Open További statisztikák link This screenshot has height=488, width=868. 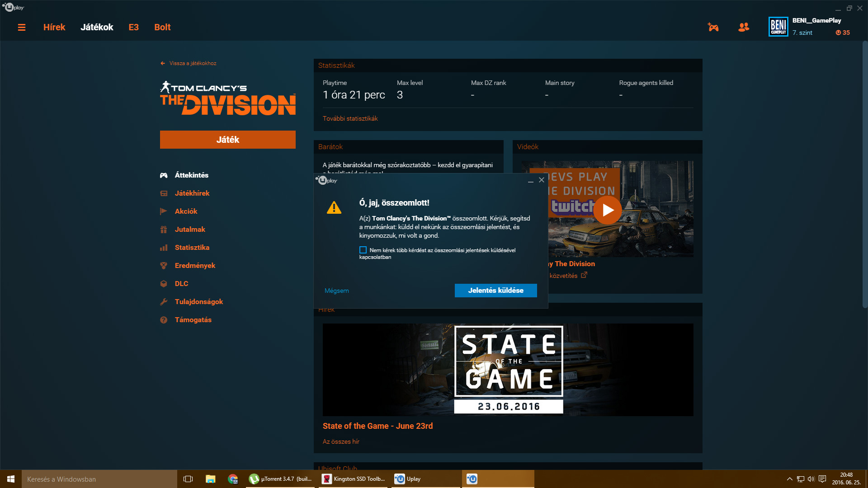point(350,118)
